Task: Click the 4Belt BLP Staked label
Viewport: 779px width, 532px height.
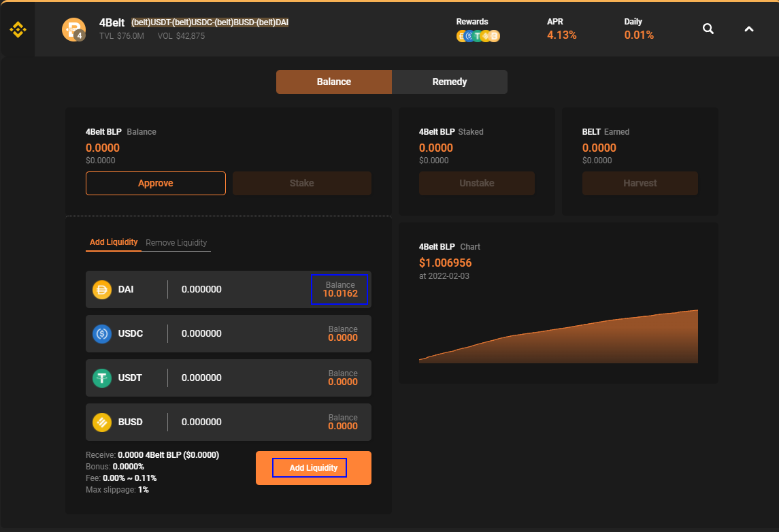Action: tap(451, 131)
